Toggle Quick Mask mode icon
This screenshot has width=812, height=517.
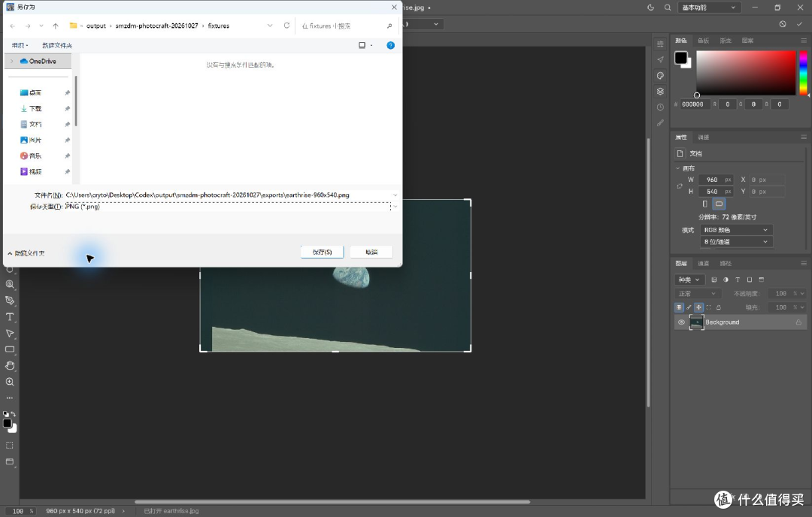(9, 446)
